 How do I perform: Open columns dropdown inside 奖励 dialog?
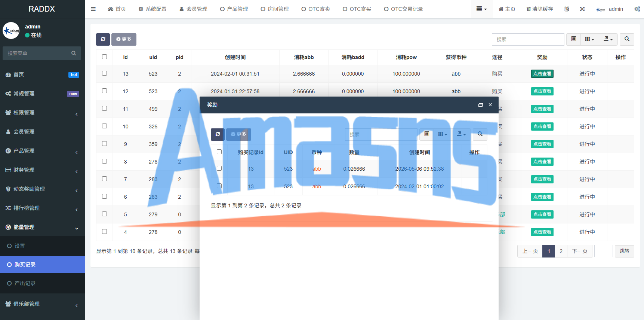click(443, 134)
